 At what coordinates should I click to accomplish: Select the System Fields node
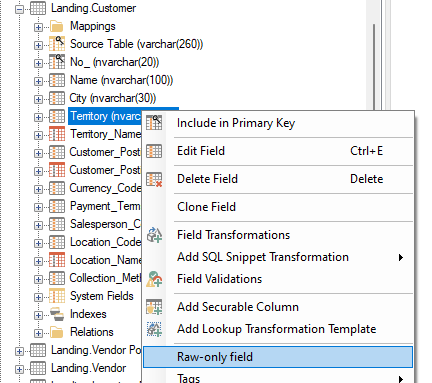pos(102,296)
